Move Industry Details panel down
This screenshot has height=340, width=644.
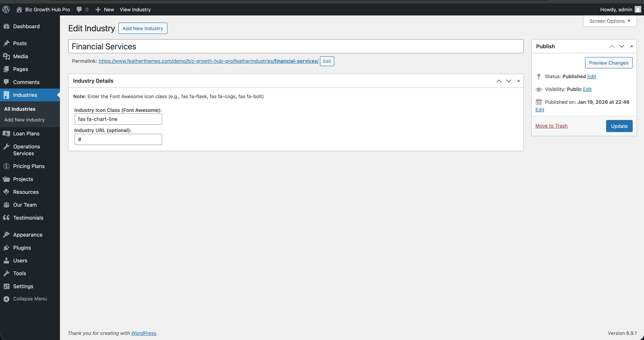click(508, 81)
